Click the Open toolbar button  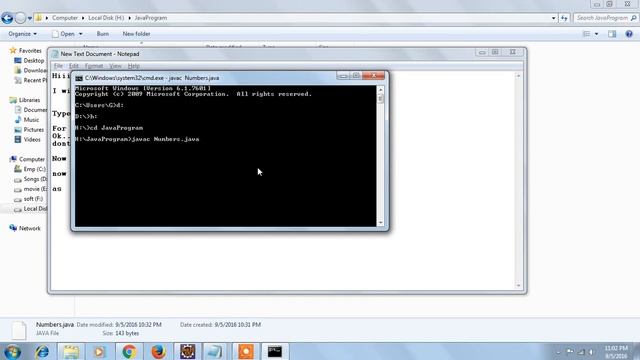63,34
